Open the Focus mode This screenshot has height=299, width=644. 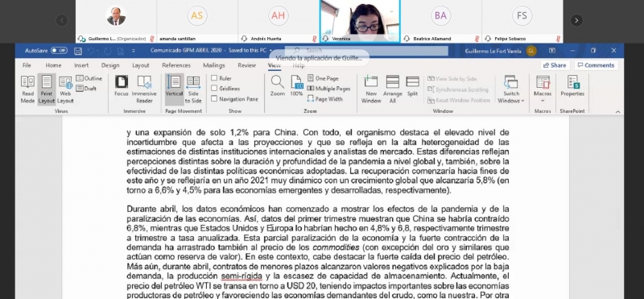pyautogui.click(x=122, y=85)
